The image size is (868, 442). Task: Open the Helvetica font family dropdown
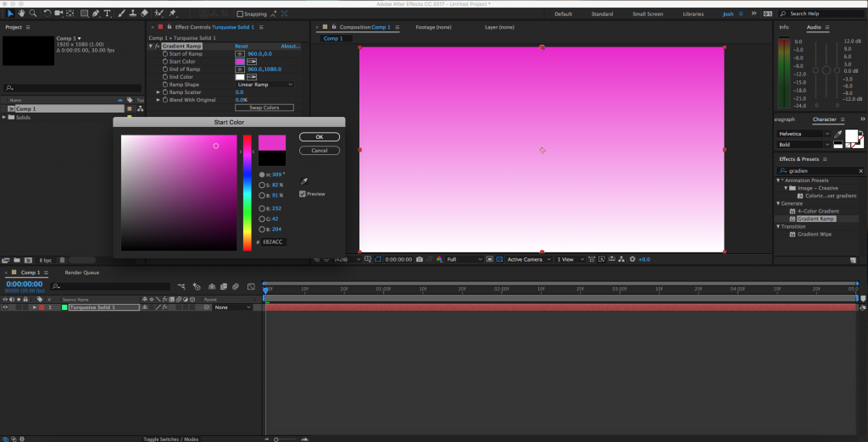click(x=804, y=134)
